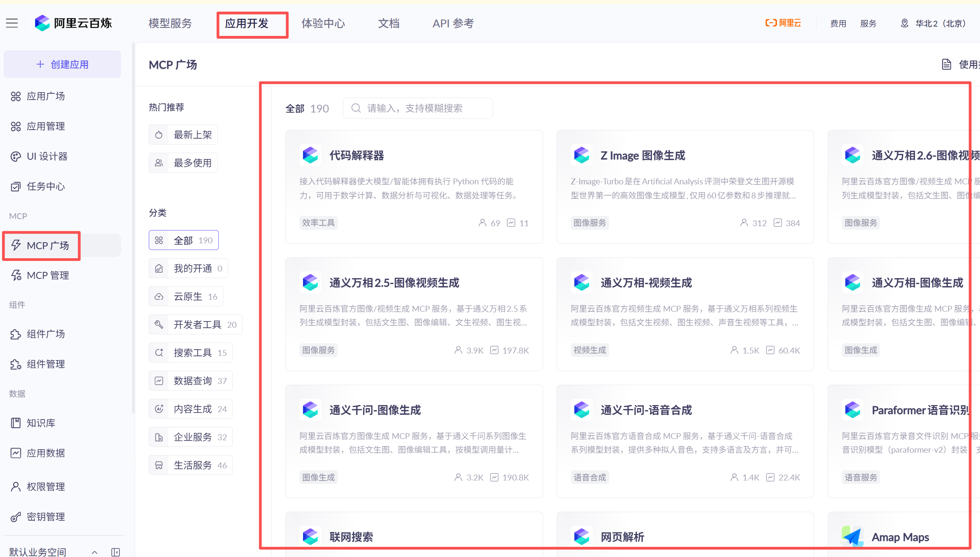This screenshot has height=557, width=980.
Task: Open UI 设计器 from the sidebar
Action: [x=47, y=156]
